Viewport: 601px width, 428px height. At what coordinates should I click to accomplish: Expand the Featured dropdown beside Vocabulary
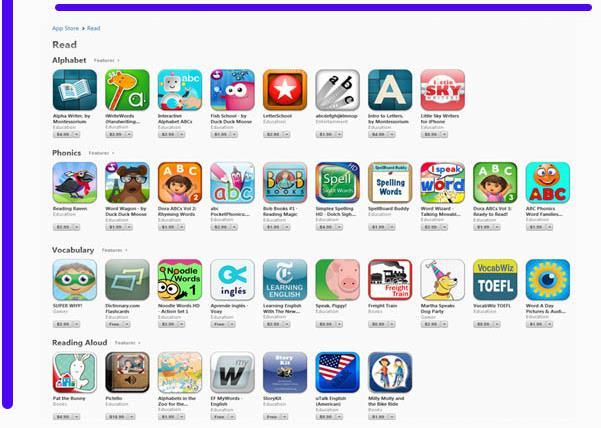coord(115,250)
